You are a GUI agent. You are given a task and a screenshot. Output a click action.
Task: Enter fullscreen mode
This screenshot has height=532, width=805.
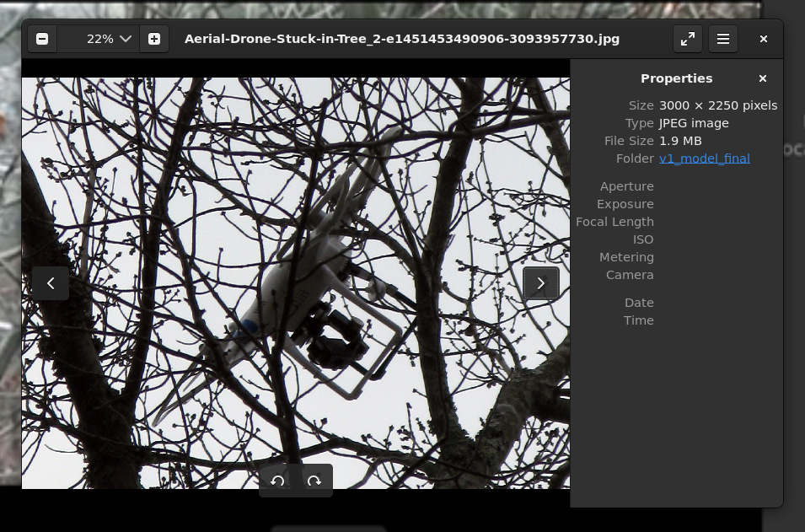pyautogui.click(x=688, y=39)
